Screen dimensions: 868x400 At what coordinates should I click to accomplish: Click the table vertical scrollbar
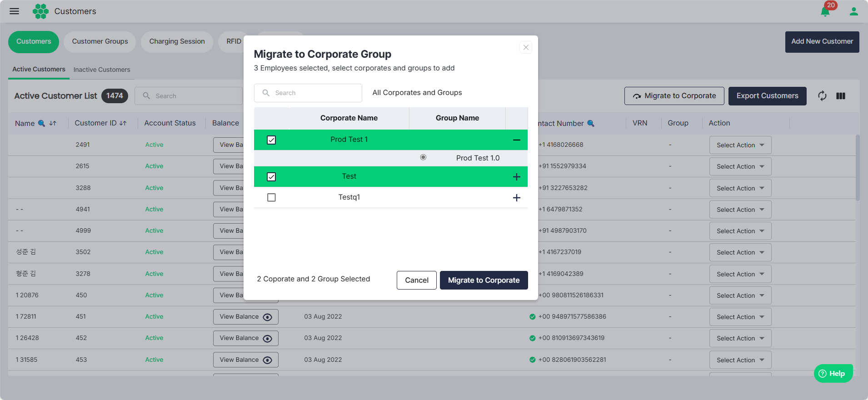(858, 168)
